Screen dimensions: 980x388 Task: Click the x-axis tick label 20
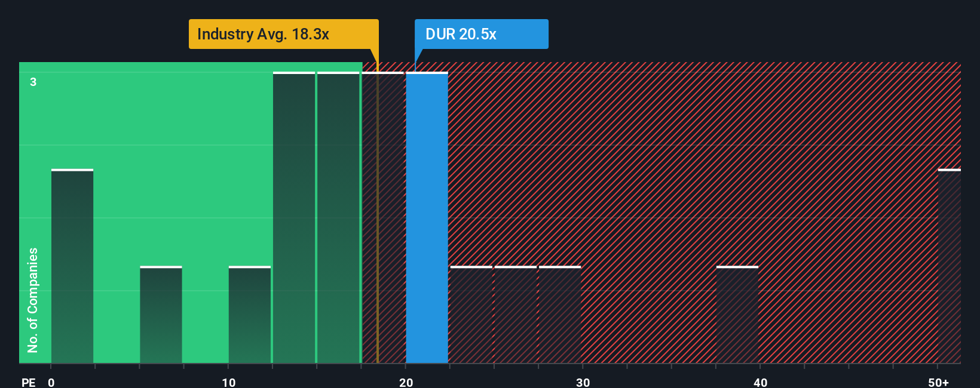(406, 383)
